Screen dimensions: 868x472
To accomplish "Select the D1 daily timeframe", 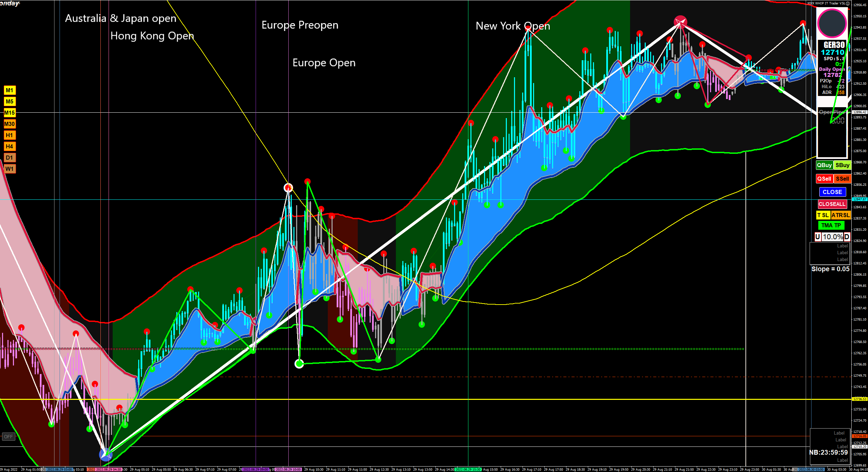I will pos(10,158).
